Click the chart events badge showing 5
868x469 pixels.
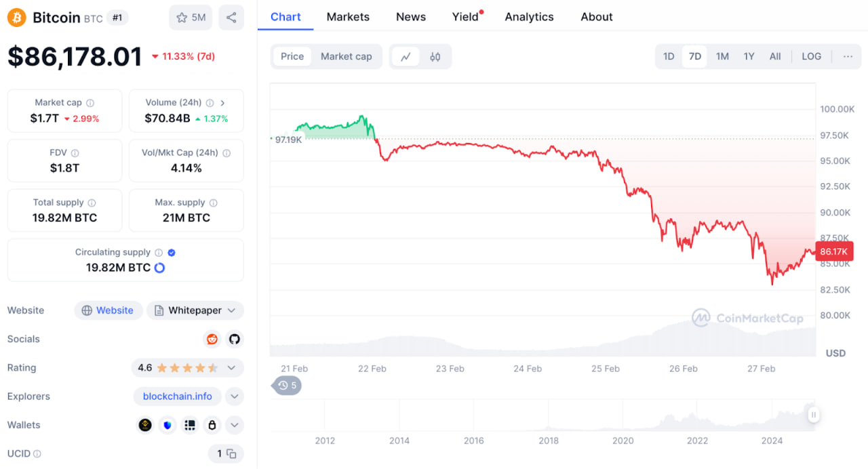click(288, 386)
